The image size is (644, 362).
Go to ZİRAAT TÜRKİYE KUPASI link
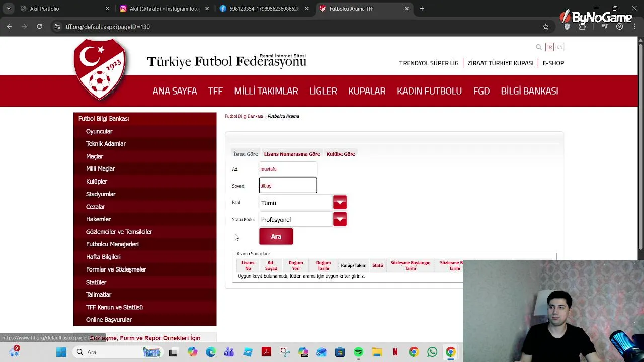[x=501, y=63]
